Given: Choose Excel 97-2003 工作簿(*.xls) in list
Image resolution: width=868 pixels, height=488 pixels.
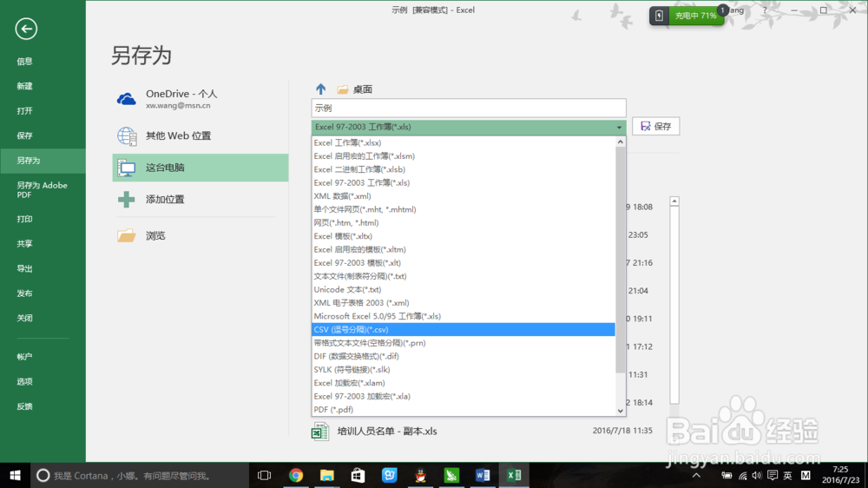Looking at the screenshot, I should pos(463,183).
